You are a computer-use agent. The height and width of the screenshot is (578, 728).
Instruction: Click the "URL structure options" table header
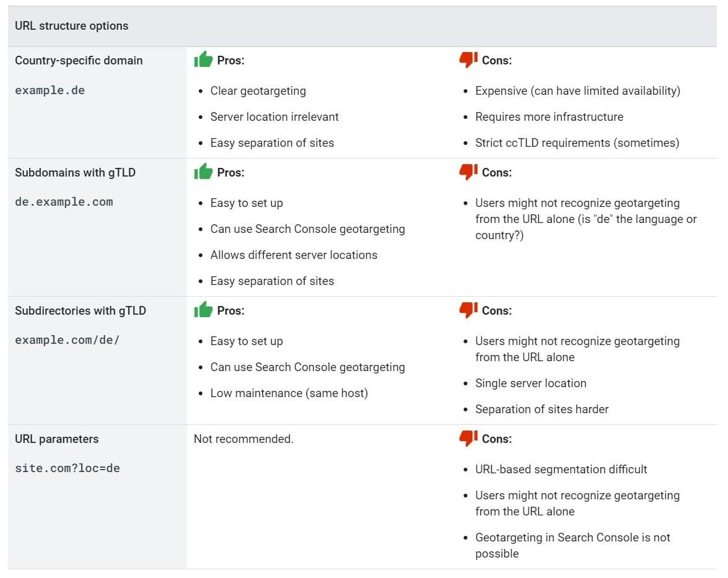pyautogui.click(x=72, y=26)
